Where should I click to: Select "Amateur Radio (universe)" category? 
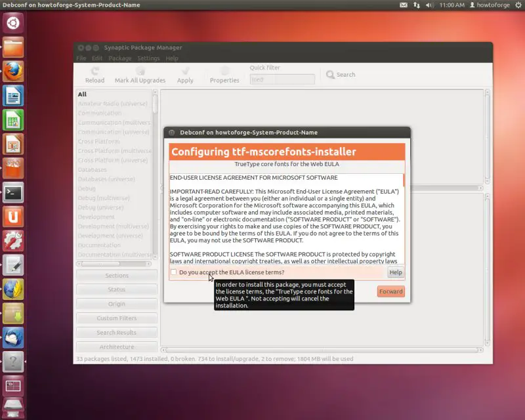112,104
